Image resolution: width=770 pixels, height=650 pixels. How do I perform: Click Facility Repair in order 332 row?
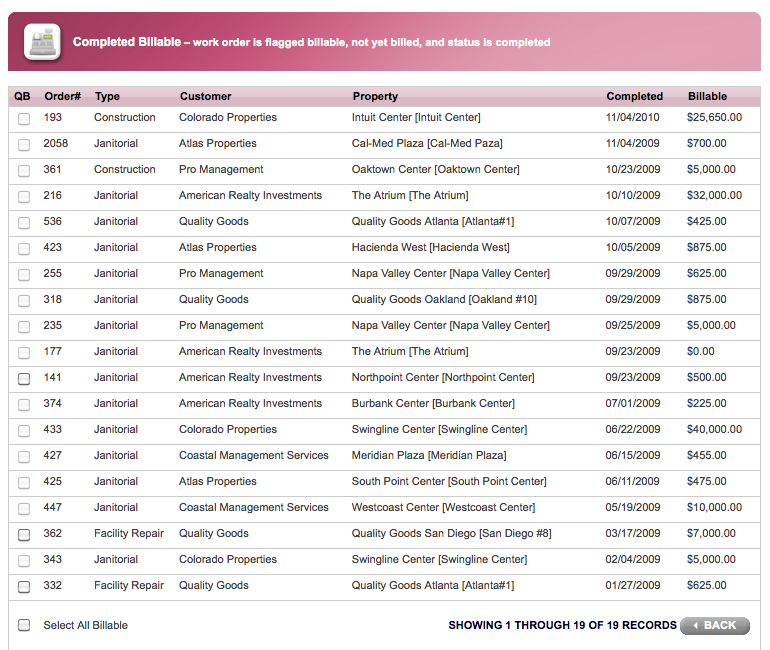pos(129,586)
